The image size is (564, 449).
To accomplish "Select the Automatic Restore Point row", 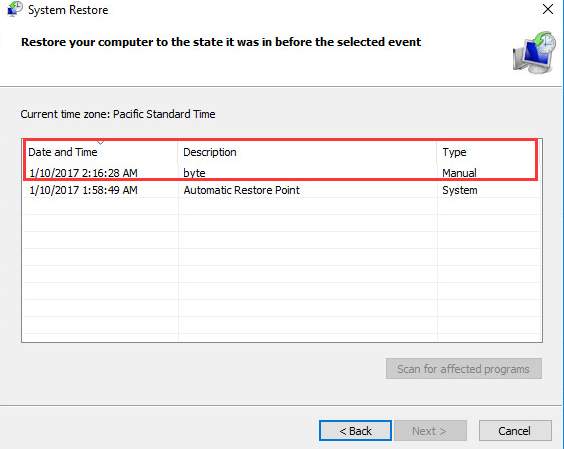I will click(282, 190).
